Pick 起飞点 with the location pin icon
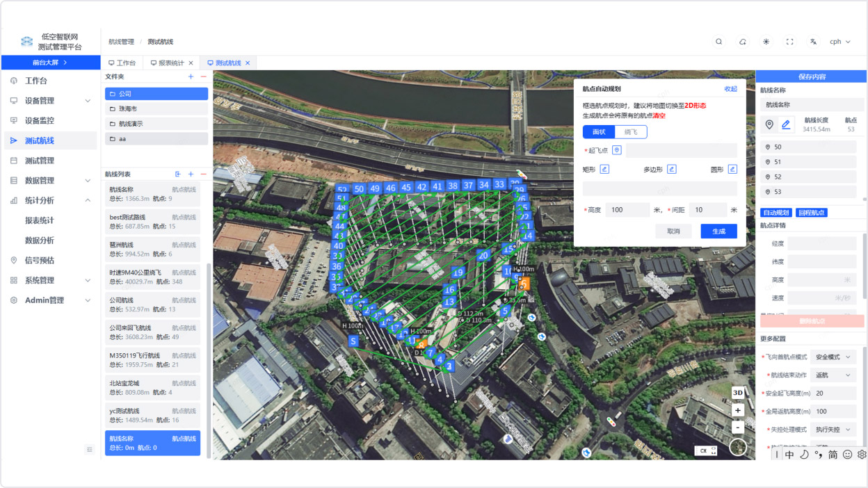This screenshot has height=488, width=868. (617, 150)
